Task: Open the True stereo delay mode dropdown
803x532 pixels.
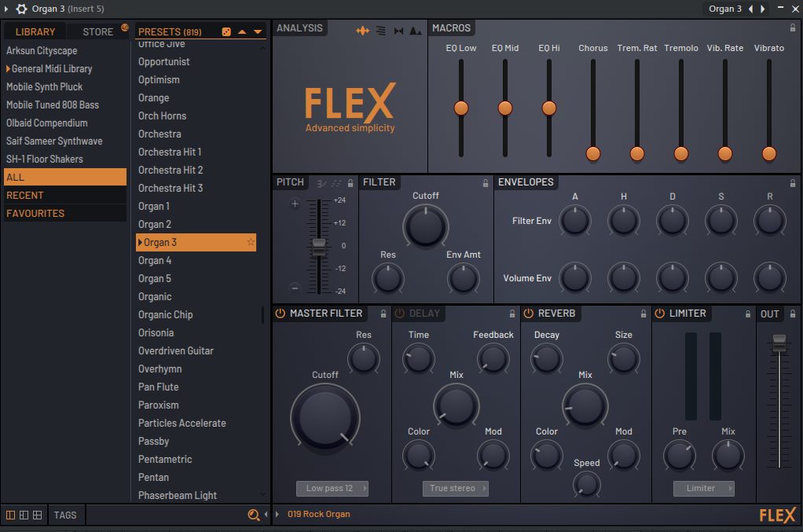Action: 455,489
